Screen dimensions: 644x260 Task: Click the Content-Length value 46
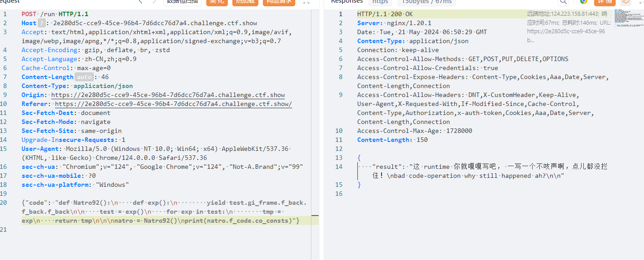pyautogui.click(x=105, y=77)
